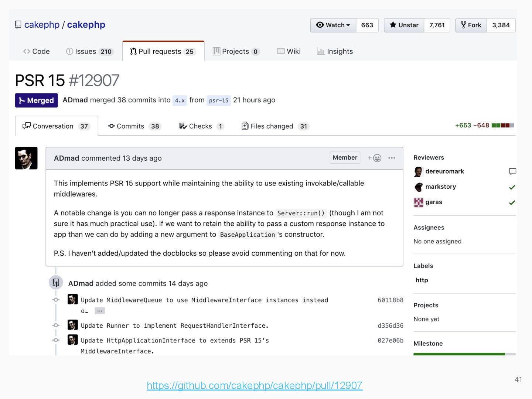The width and height of the screenshot is (532, 399).
Task: Click dereuromark's review comment bubble icon
Action: [512, 171]
